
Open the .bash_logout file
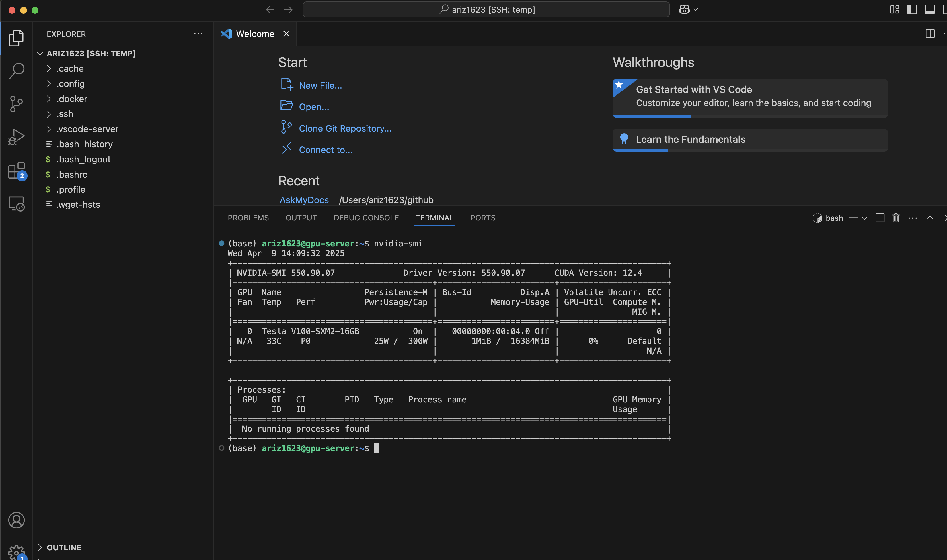(x=123, y=159)
